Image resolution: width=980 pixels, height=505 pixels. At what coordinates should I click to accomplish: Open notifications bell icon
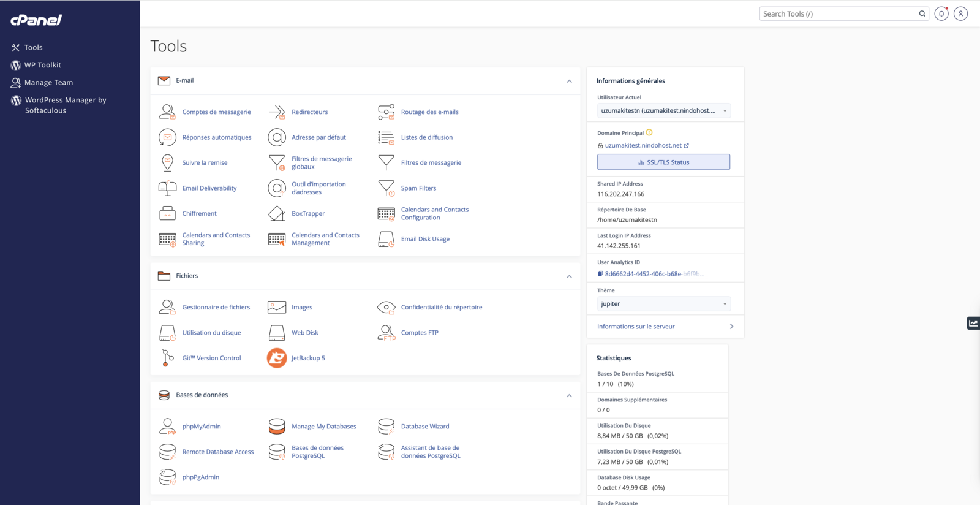(x=941, y=13)
